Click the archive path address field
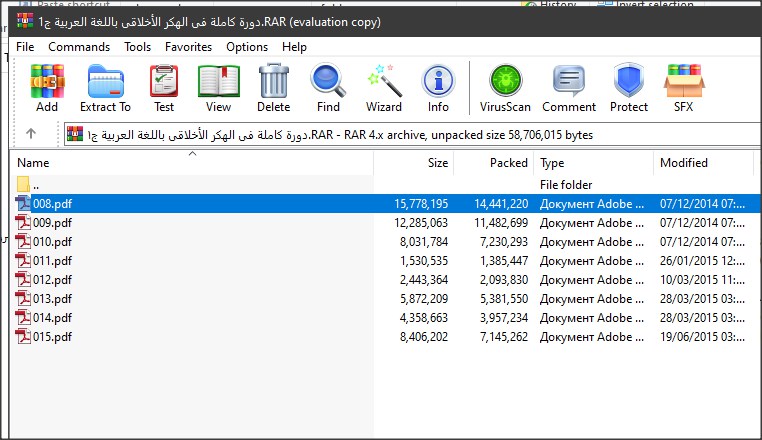The image size is (762, 440). click(412, 134)
